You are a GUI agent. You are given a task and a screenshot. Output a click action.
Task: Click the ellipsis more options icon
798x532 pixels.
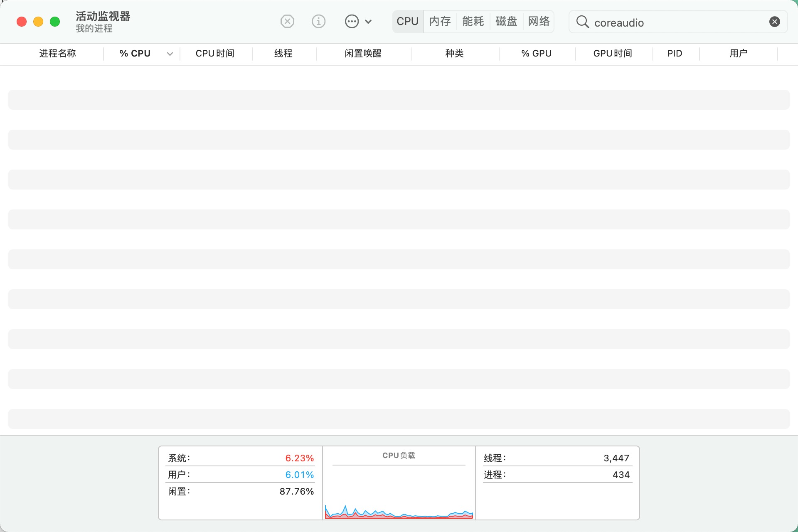[352, 21]
